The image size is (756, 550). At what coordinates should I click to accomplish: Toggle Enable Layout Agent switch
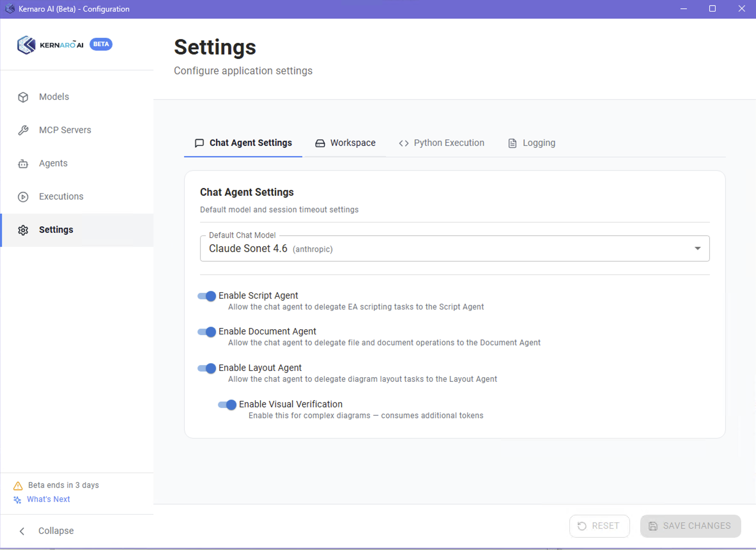(207, 368)
